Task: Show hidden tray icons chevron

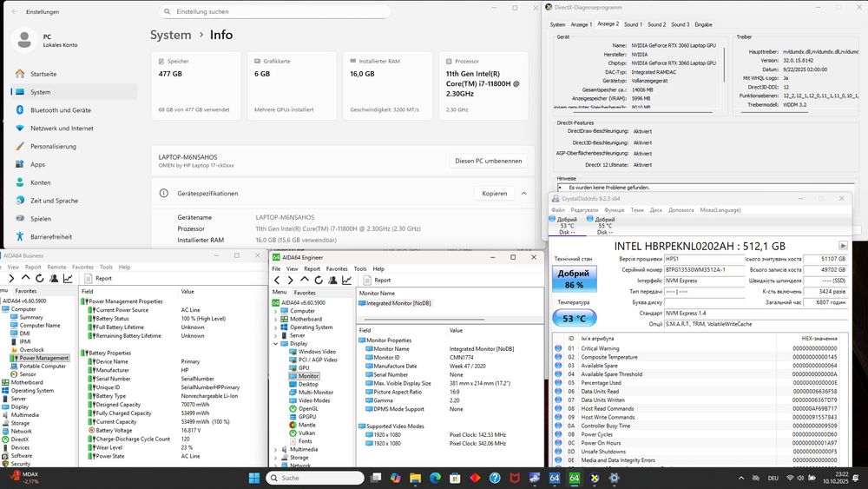Action: (741, 478)
